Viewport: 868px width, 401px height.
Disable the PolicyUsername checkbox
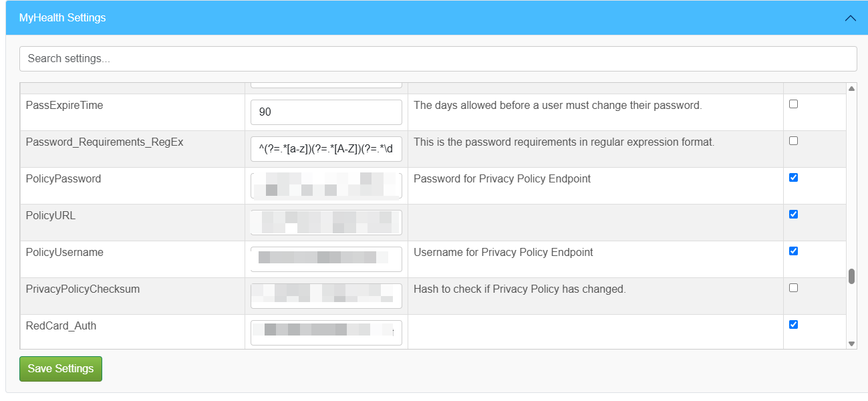(x=793, y=251)
